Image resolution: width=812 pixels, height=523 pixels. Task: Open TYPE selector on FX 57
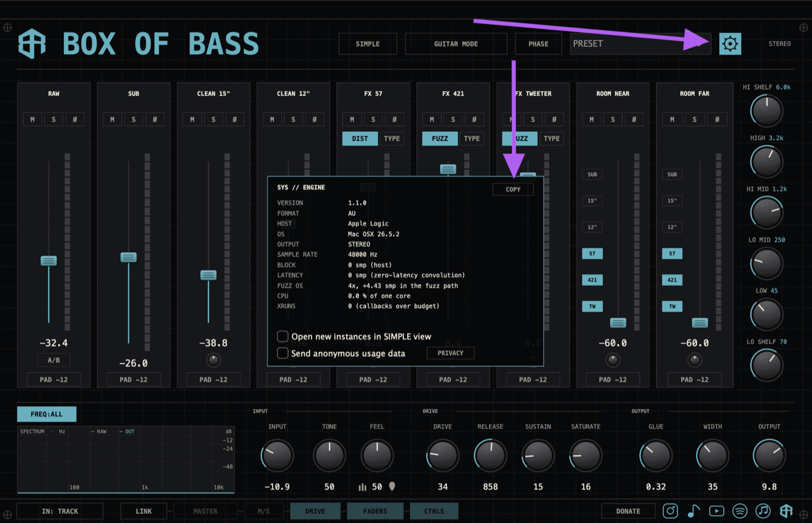point(392,139)
